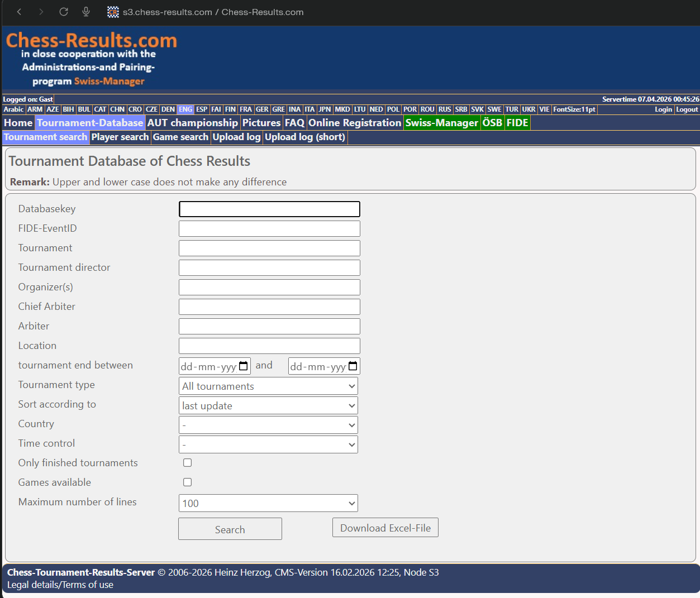Open the calendar picker for the second date field
The image size is (700, 598).
[x=353, y=366]
